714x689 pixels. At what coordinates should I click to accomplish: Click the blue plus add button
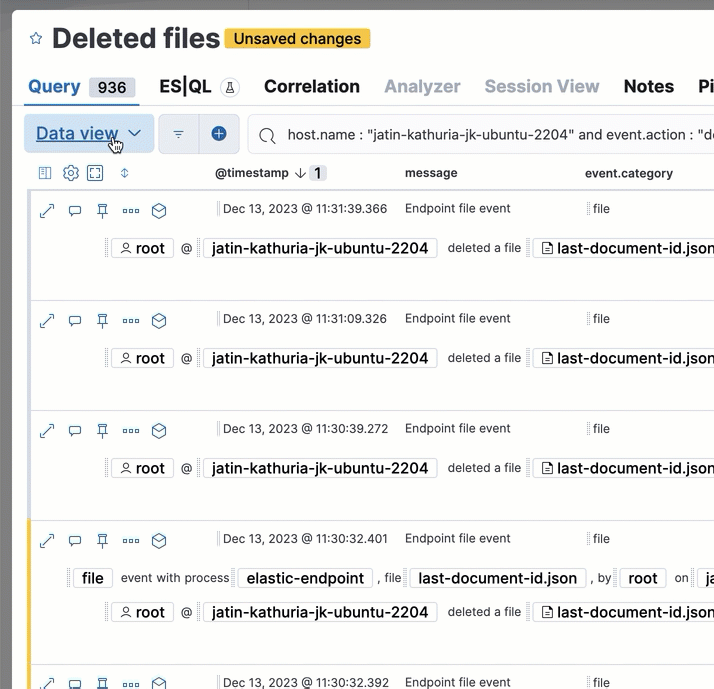coord(218,134)
